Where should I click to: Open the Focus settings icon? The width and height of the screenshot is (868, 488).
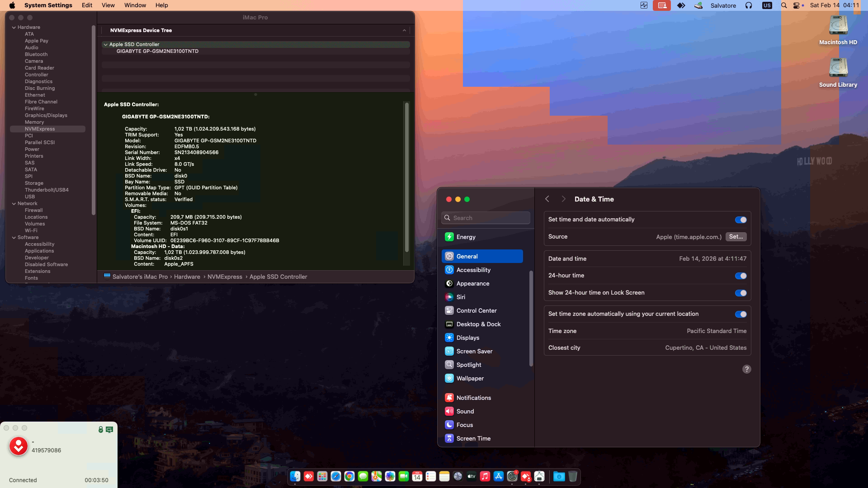tap(449, 425)
